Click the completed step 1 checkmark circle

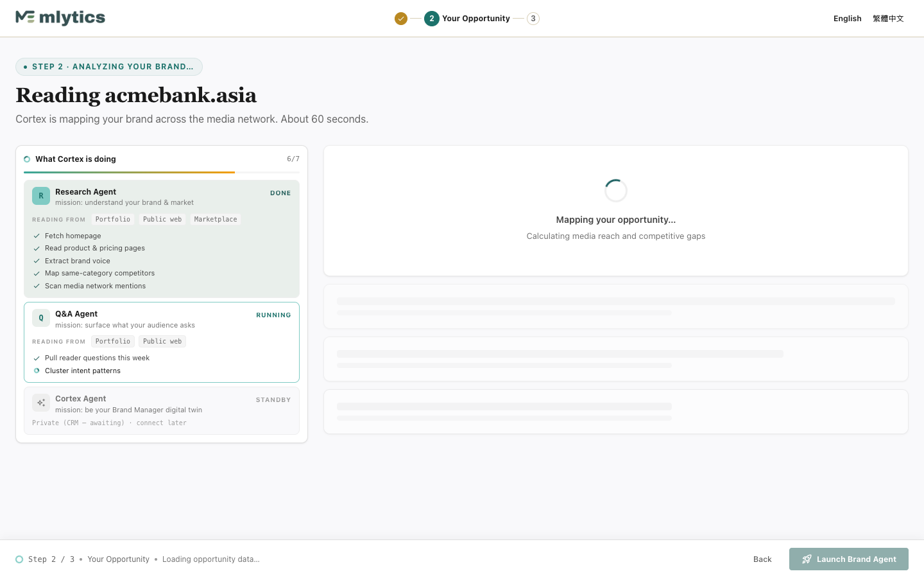[401, 19]
